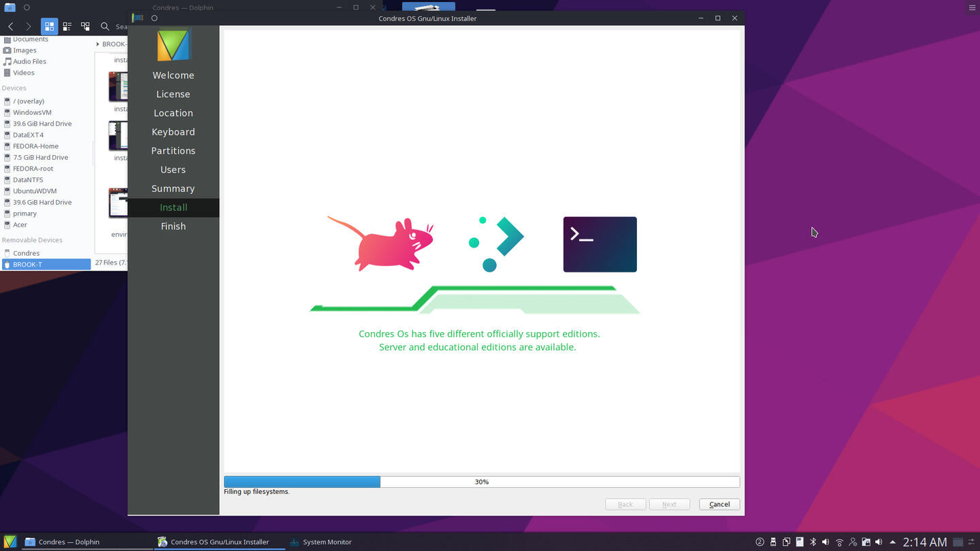Open the media device tray icon
Screen dimensions: 980x551
(800, 542)
